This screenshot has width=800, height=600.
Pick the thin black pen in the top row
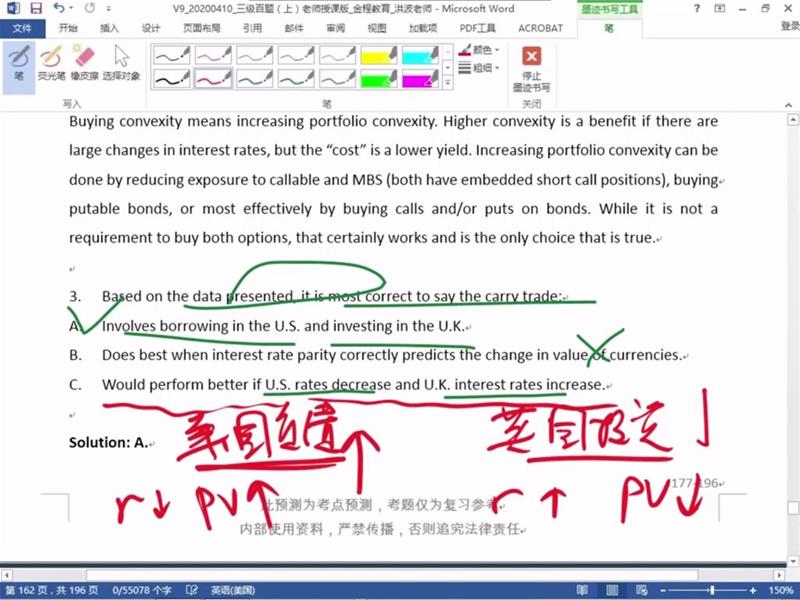coord(171,55)
